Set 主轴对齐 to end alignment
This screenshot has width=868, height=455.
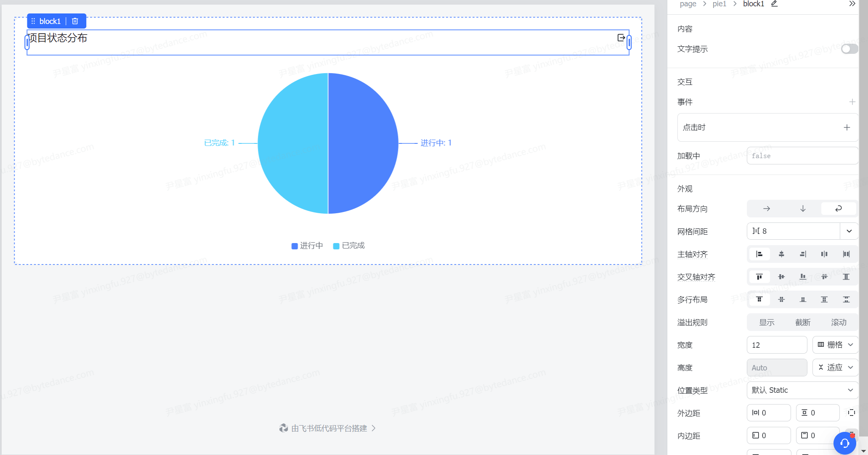(803, 254)
